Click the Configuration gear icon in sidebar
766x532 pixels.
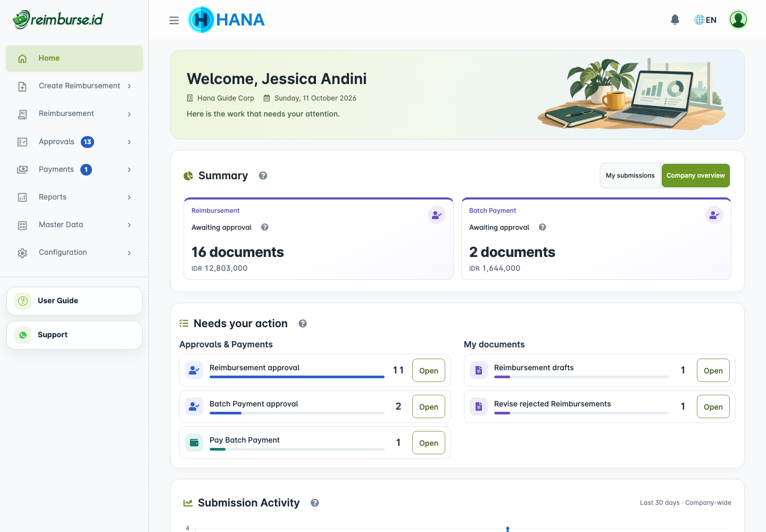click(22, 253)
